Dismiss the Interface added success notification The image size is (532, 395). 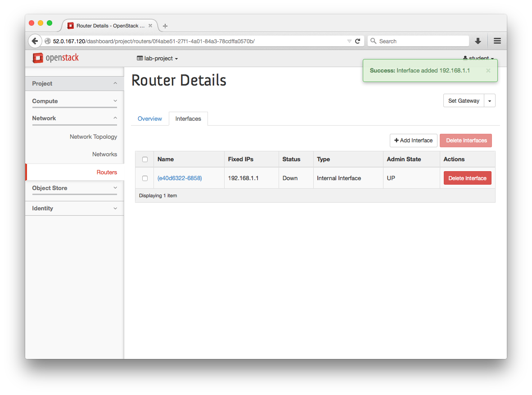point(488,70)
